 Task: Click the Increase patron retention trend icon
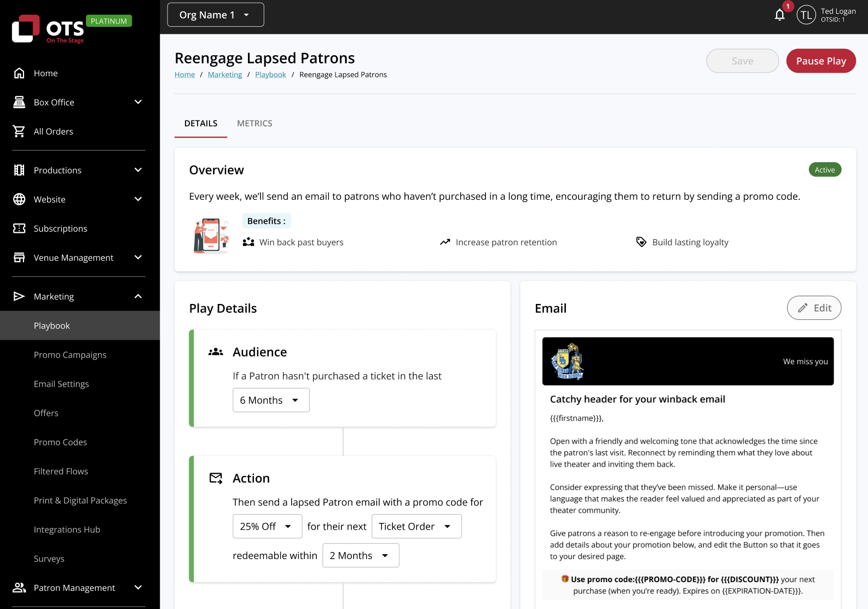pyautogui.click(x=445, y=242)
